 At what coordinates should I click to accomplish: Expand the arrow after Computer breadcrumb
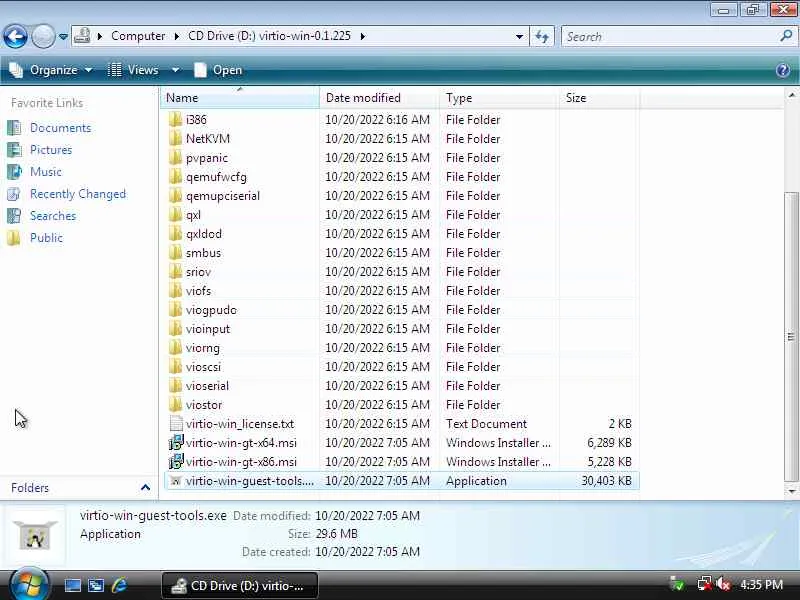[x=177, y=36]
